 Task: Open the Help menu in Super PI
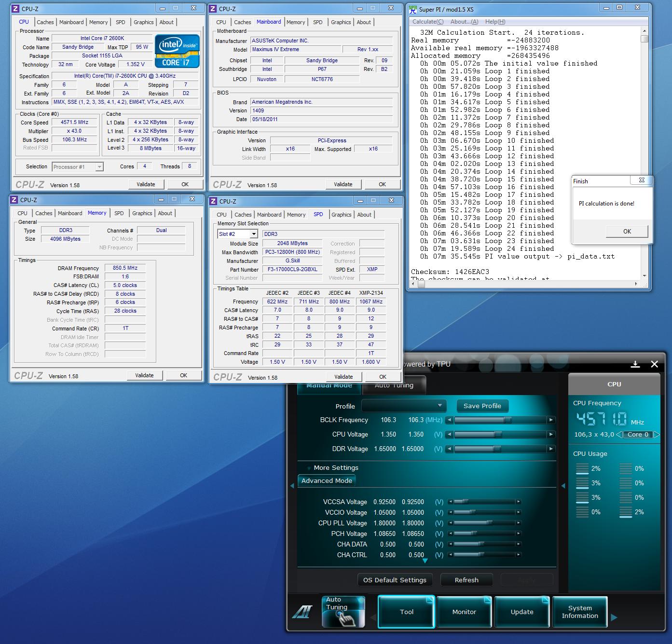click(x=495, y=22)
